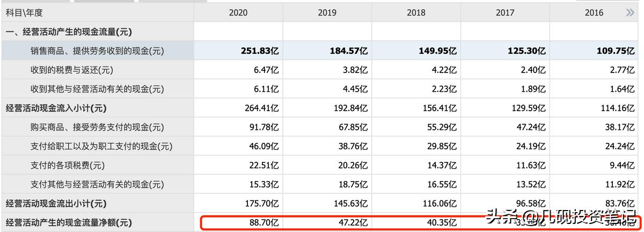Click the 88.70亿 net cash flow cell
This screenshot has width=644, height=232.
point(263,222)
